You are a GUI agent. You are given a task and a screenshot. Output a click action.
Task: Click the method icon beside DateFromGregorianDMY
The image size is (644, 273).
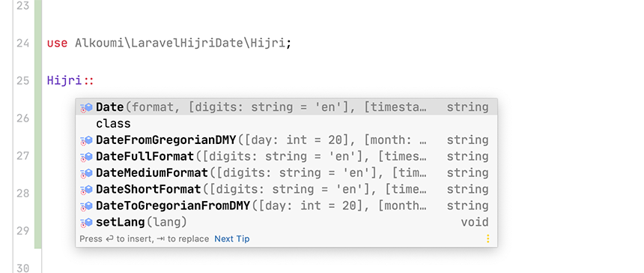[86, 140]
